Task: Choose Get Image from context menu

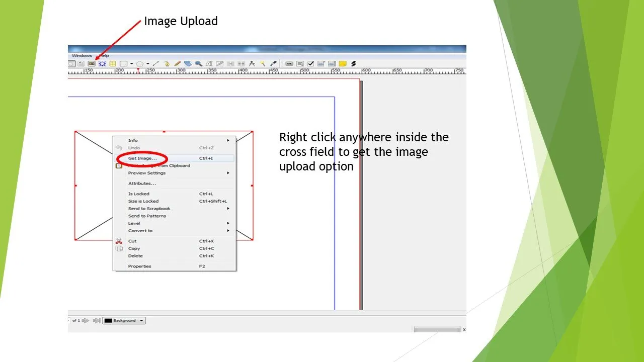Action: pyautogui.click(x=174, y=158)
